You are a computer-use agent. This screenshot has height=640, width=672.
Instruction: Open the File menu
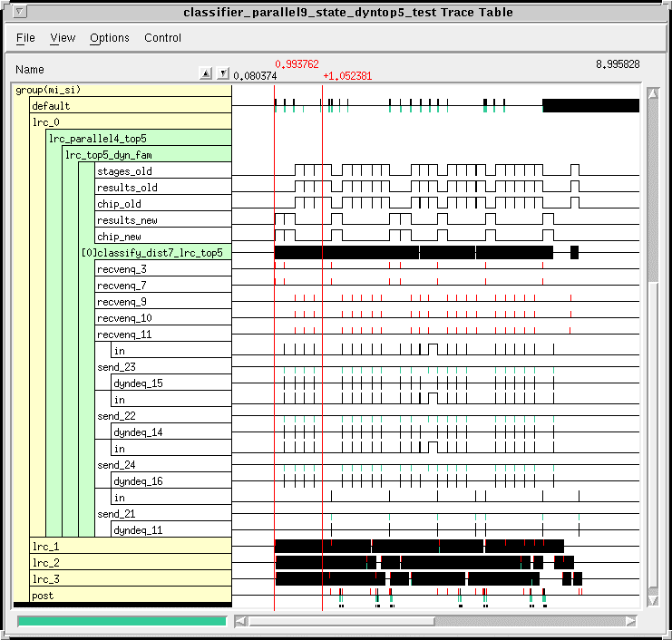(25, 38)
